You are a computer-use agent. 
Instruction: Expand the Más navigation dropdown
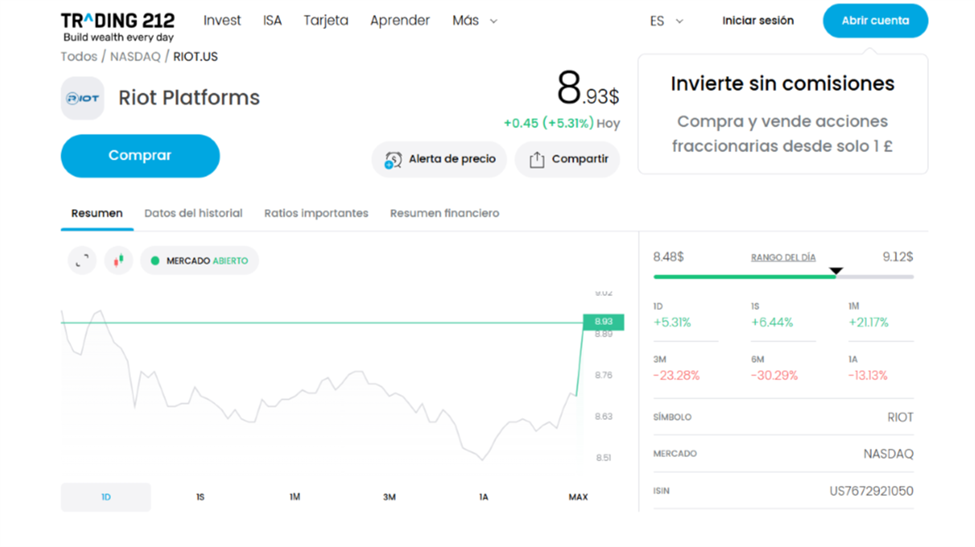pos(474,21)
